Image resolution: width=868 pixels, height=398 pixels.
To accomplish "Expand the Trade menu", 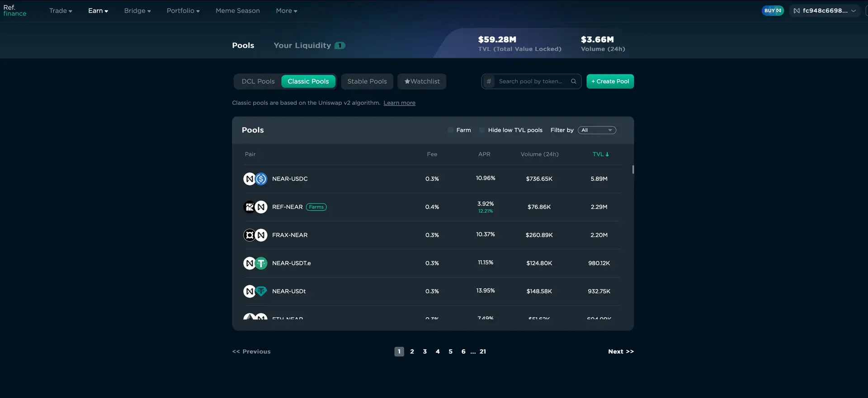I will tap(61, 10).
